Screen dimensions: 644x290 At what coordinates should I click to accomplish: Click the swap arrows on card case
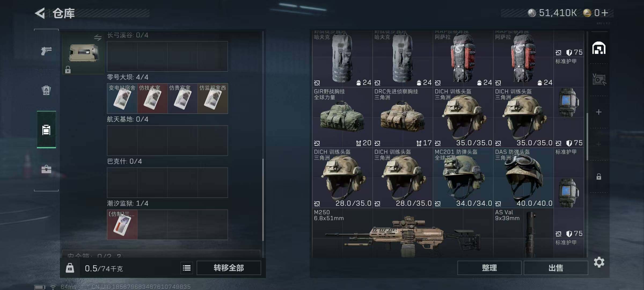pos(98,38)
